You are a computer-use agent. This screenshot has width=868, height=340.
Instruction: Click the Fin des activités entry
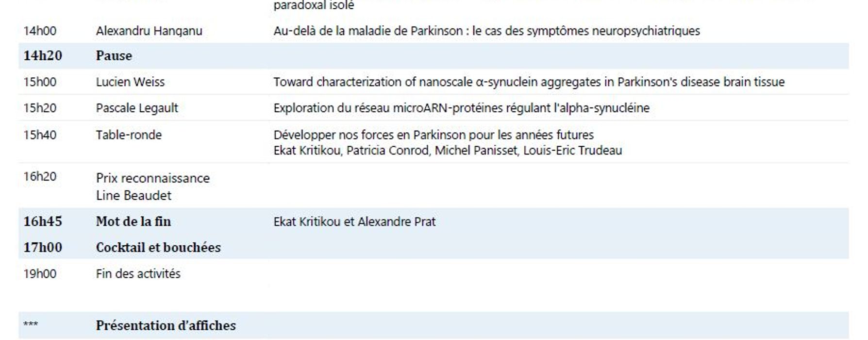(138, 274)
